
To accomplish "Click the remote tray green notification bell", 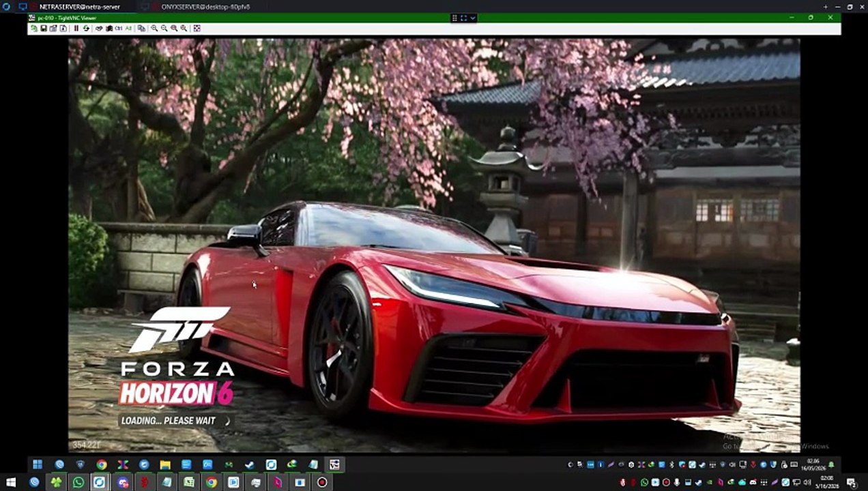I will (832, 464).
